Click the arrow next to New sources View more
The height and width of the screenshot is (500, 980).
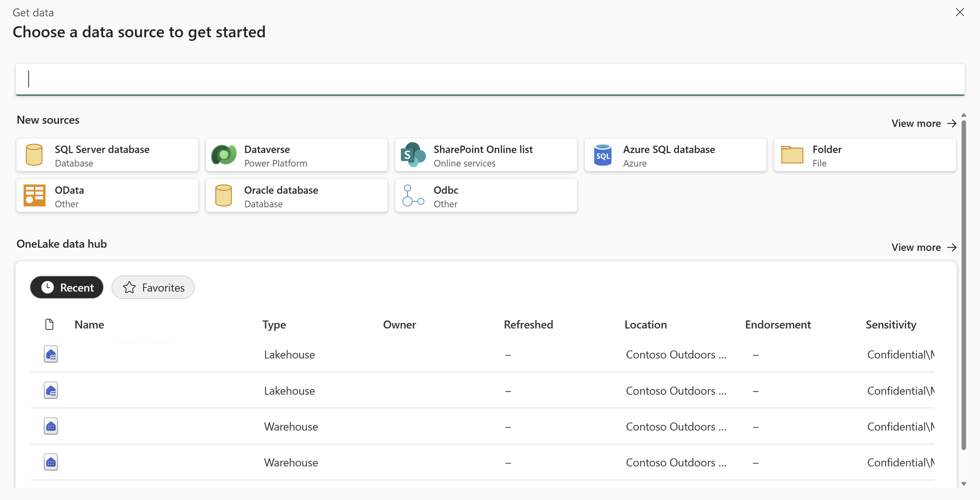tap(952, 124)
